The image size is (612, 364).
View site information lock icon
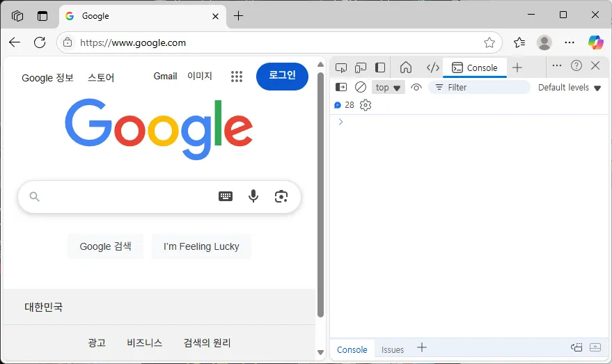coord(68,42)
